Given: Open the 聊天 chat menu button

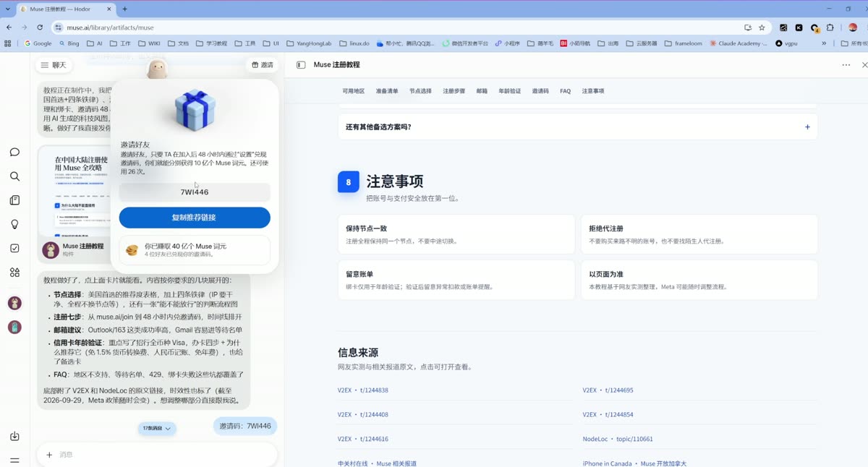Looking at the screenshot, I should tap(53, 65).
